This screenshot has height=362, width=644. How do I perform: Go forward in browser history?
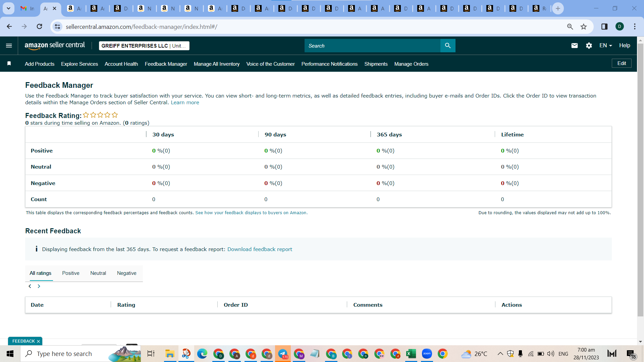click(x=24, y=26)
